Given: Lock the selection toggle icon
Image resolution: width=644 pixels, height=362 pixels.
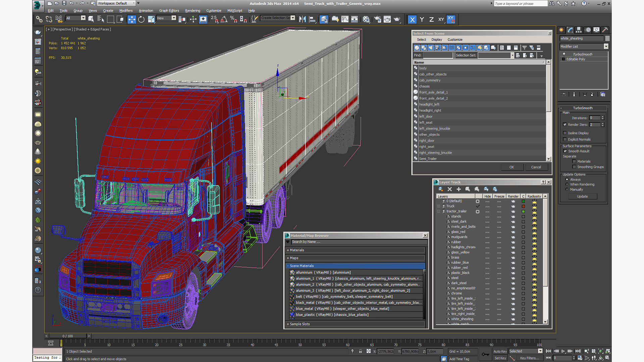Looking at the screenshot, I should [x=361, y=351].
